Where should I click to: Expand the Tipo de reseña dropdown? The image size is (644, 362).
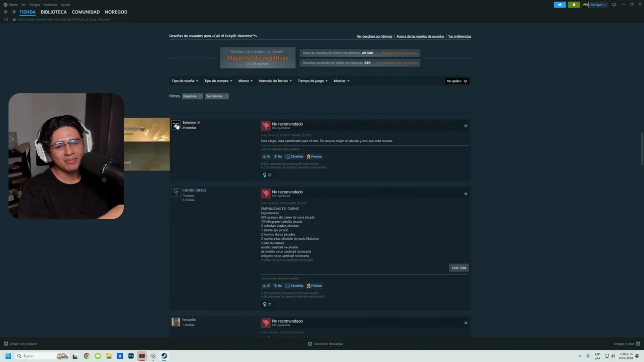[185, 81]
